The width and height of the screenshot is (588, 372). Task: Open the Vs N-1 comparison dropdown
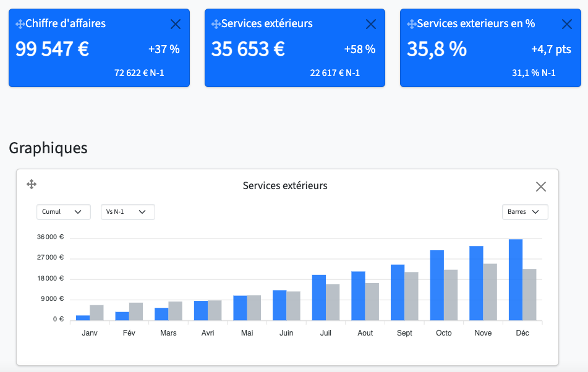(127, 212)
